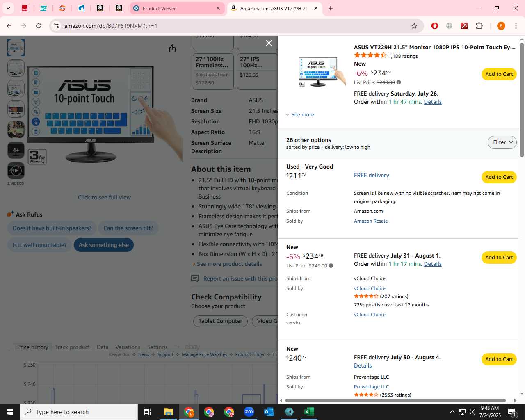This screenshot has height=420, width=525.
Task: Open Amazon Resale seller link
Action: pyautogui.click(x=371, y=221)
